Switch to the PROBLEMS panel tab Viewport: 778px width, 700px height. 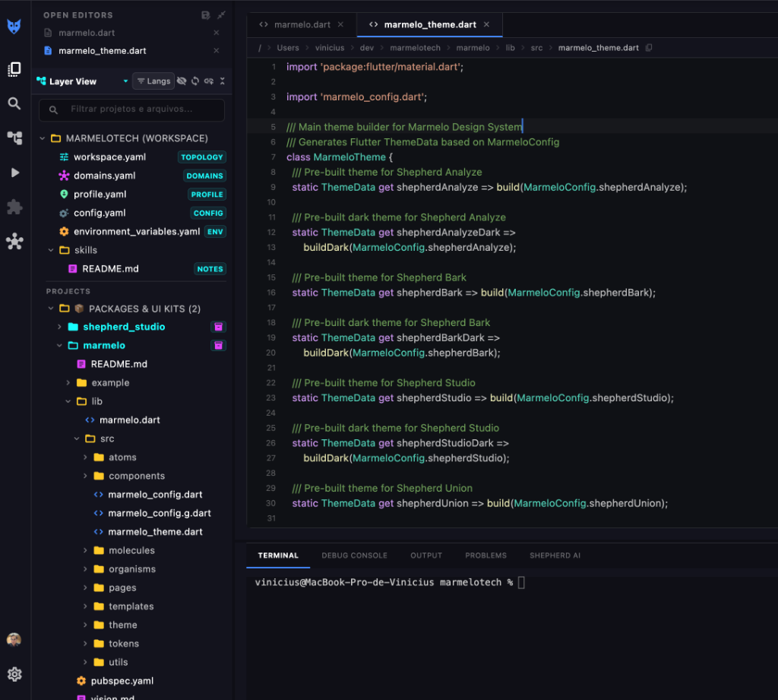[x=485, y=556]
